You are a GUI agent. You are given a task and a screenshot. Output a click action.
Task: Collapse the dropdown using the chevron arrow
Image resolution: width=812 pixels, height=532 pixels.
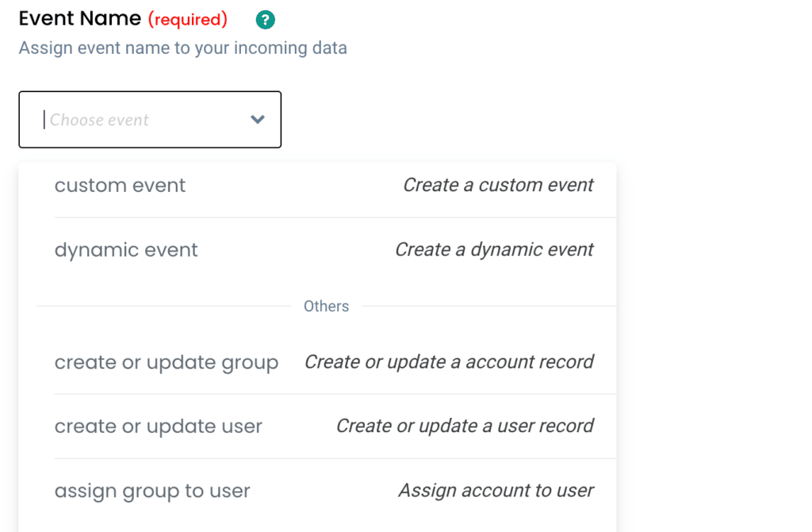pyautogui.click(x=257, y=120)
